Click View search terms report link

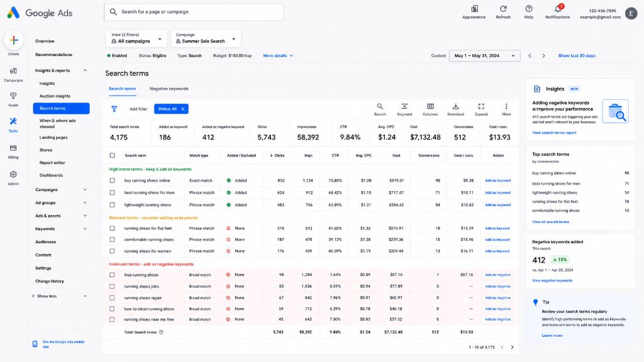tap(554, 133)
